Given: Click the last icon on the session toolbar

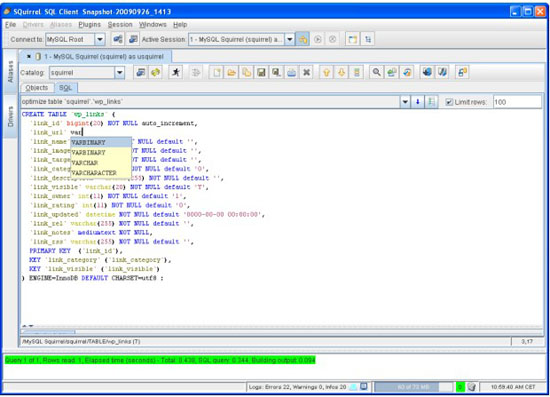Looking at the screenshot, I should pos(462,73).
